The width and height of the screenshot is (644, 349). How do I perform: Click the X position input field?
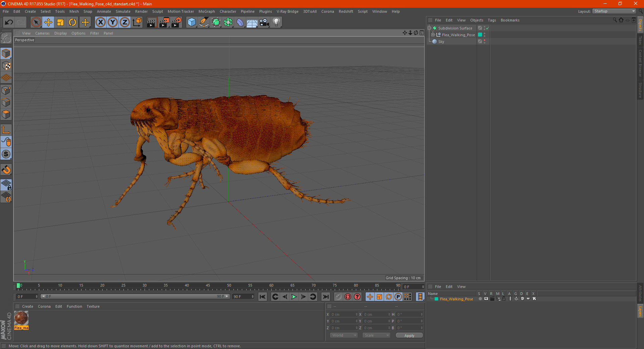pyautogui.click(x=344, y=314)
